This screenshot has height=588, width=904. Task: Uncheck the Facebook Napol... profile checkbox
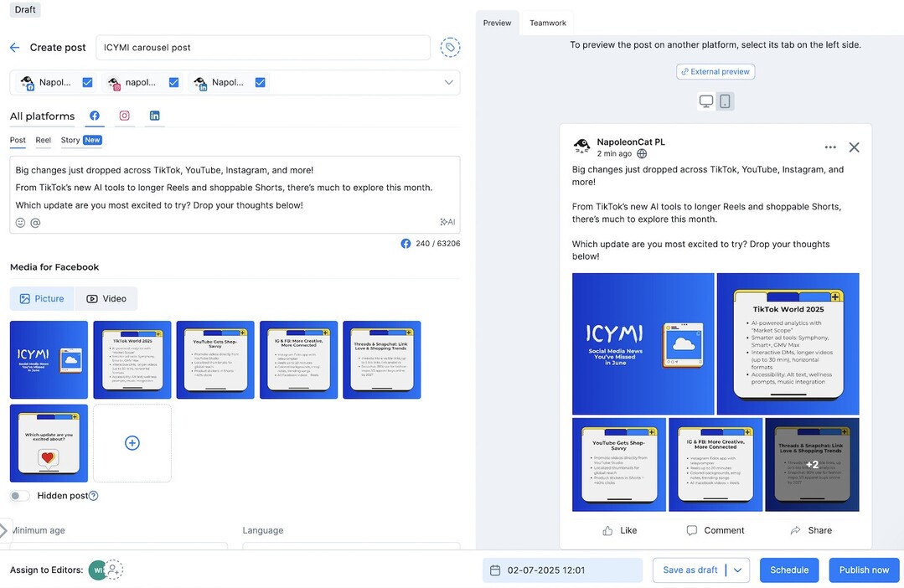pos(88,82)
